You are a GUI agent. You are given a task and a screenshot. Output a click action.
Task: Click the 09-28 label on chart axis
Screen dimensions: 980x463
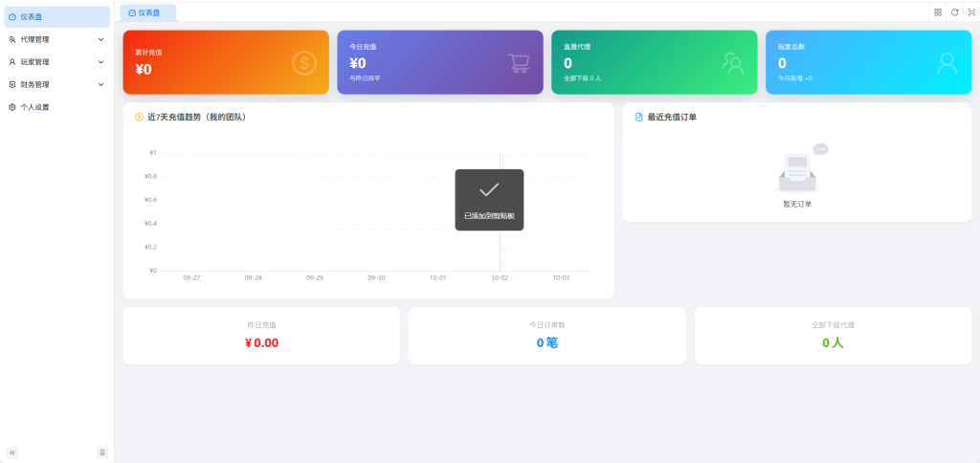click(253, 278)
